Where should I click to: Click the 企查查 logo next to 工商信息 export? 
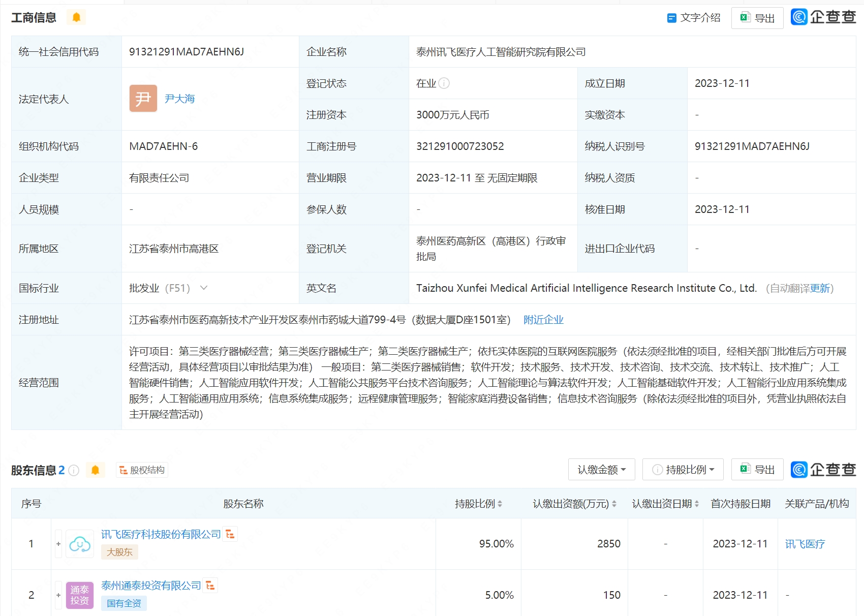[823, 17]
